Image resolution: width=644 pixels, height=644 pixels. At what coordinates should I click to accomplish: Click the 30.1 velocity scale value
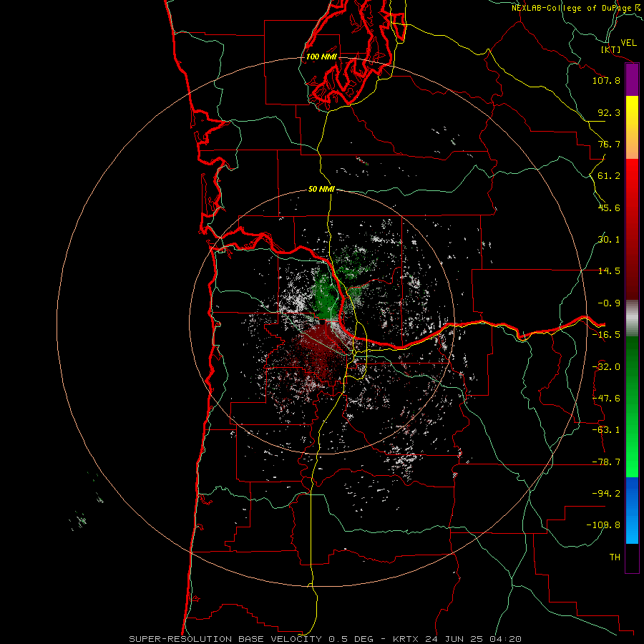click(609, 240)
